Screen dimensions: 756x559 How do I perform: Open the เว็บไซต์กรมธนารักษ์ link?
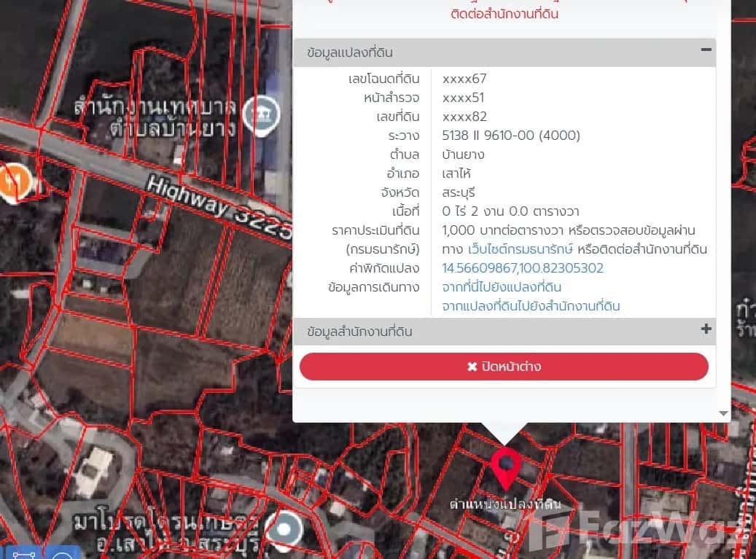(521, 249)
